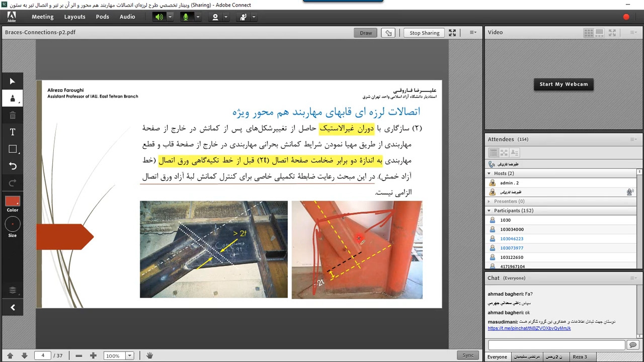Viewport: 644px width, 362px height.
Task: Click the chat message input field
Action: click(x=556, y=345)
